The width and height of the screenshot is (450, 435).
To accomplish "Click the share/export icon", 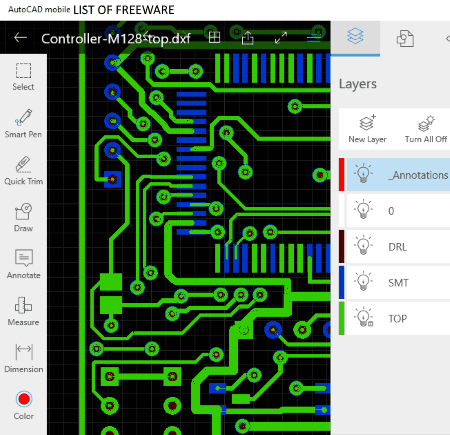I will tap(247, 38).
